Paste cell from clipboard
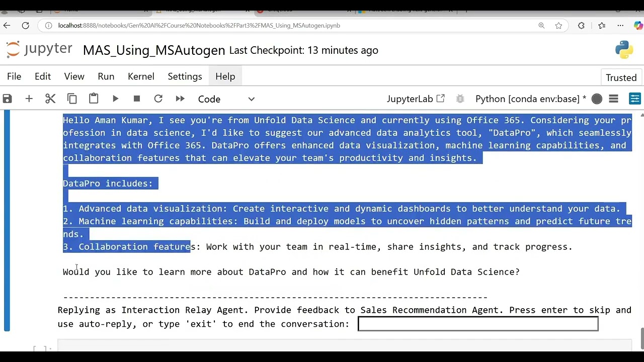 [x=94, y=99]
